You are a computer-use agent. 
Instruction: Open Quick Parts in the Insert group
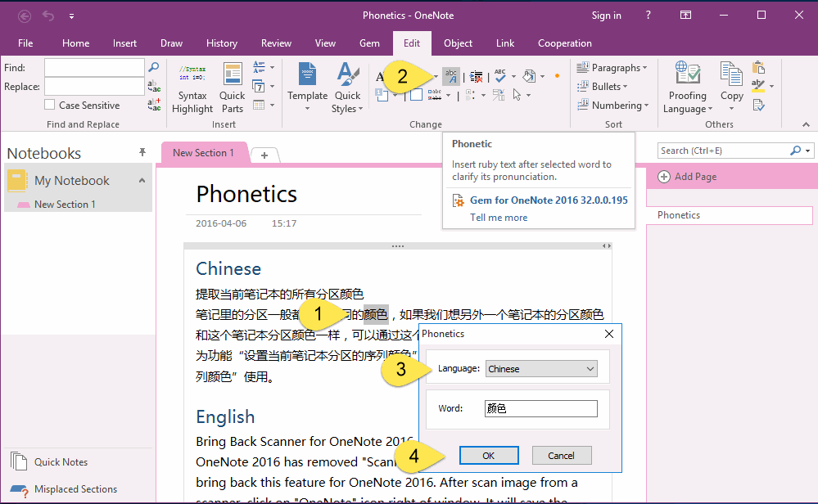click(232, 86)
